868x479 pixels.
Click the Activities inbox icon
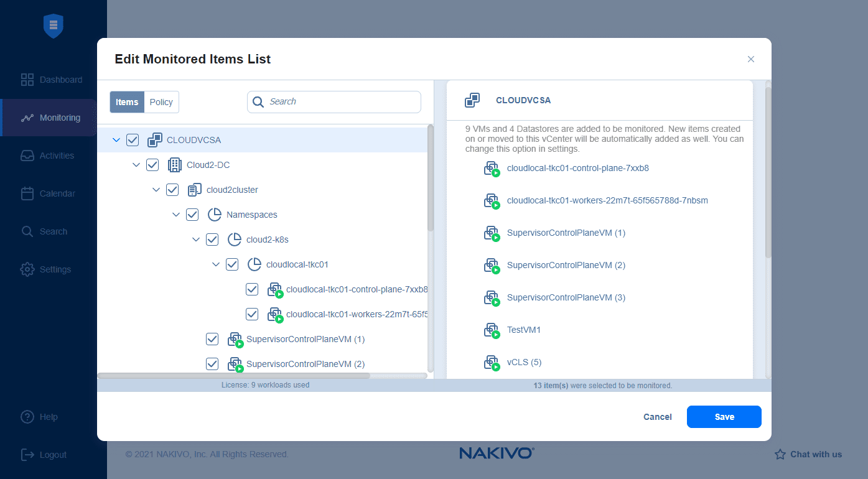(x=27, y=156)
